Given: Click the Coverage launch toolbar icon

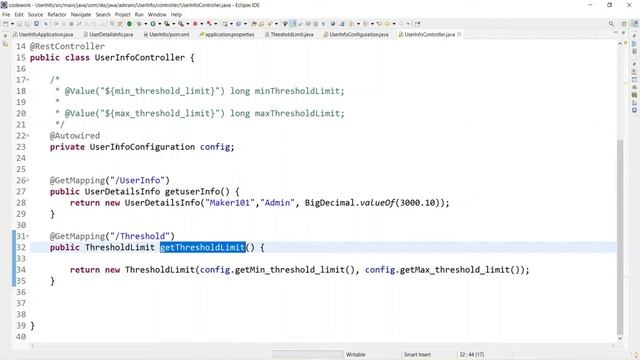Looking at the screenshot, I should pyautogui.click(x=167, y=24).
